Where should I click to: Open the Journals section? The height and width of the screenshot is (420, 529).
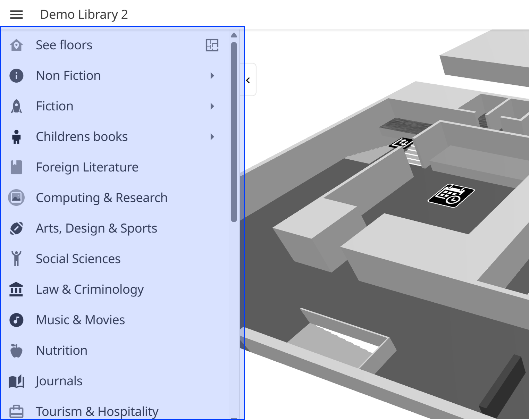click(59, 381)
